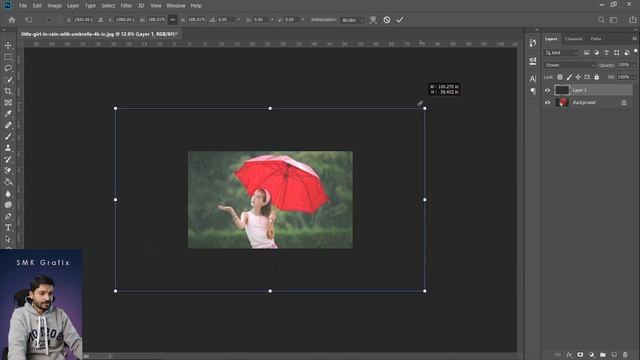Select the Layer 1 thumbnail
Image resolution: width=640 pixels, height=360 pixels.
562,90
